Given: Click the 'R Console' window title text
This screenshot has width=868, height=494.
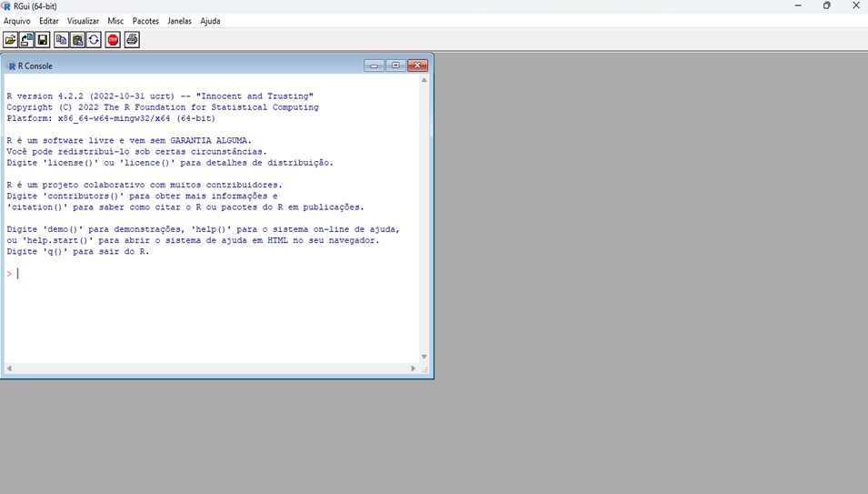Looking at the screenshot, I should (35, 66).
